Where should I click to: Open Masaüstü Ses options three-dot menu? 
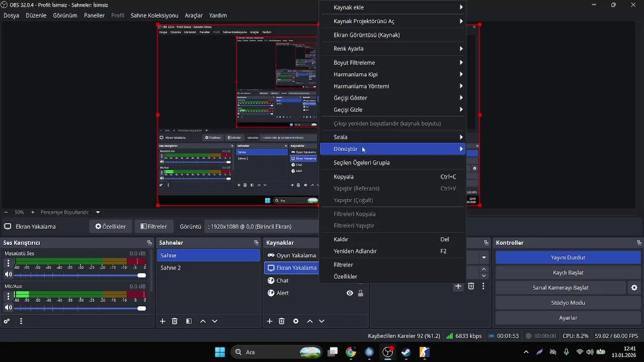pyautogui.click(x=8, y=263)
